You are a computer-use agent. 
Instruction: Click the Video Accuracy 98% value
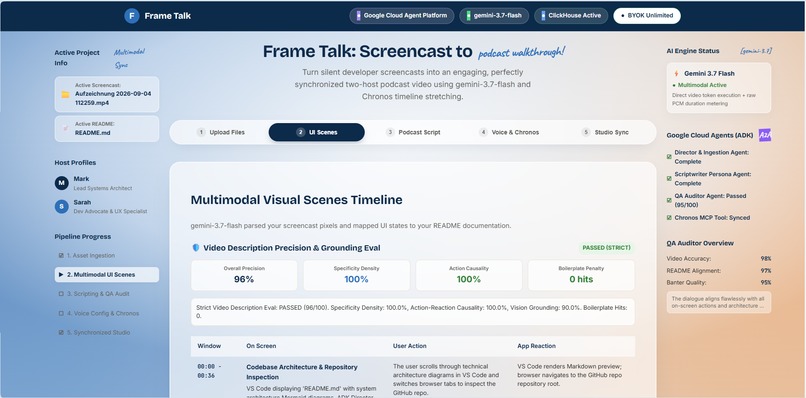[x=766, y=259]
